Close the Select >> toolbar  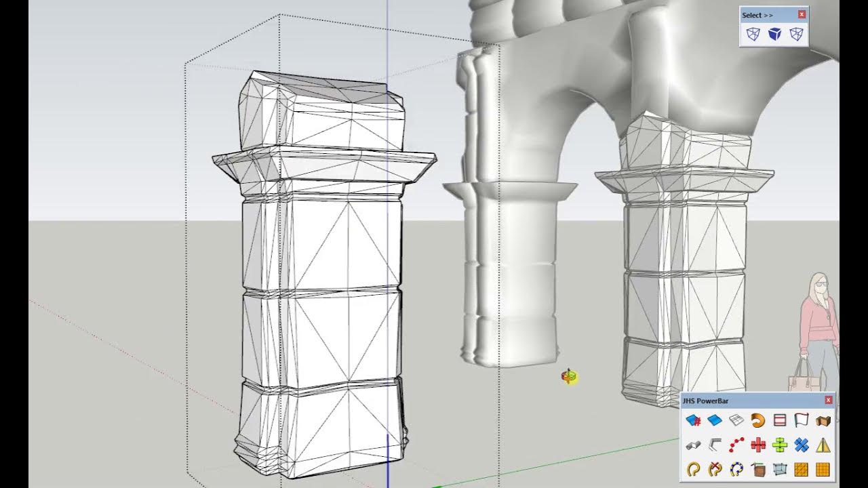point(802,14)
